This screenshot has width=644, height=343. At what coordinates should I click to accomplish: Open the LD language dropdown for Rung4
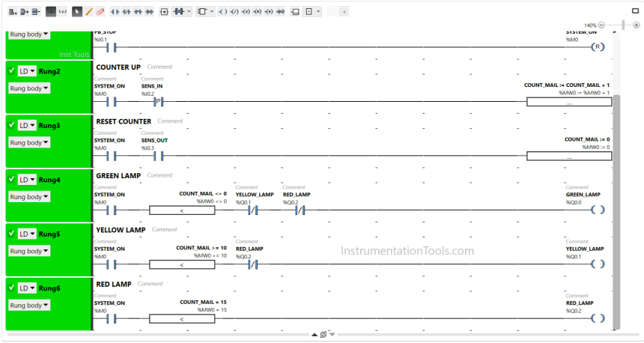tap(27, 180)
